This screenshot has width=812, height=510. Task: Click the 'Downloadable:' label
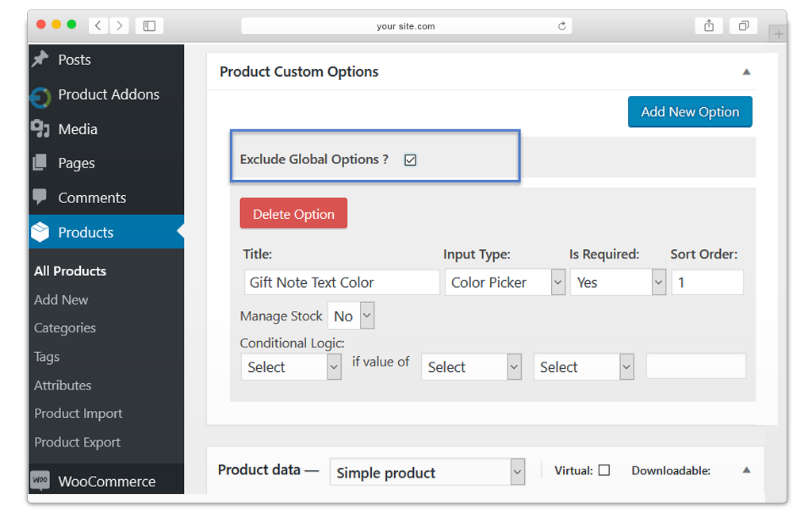671,470
